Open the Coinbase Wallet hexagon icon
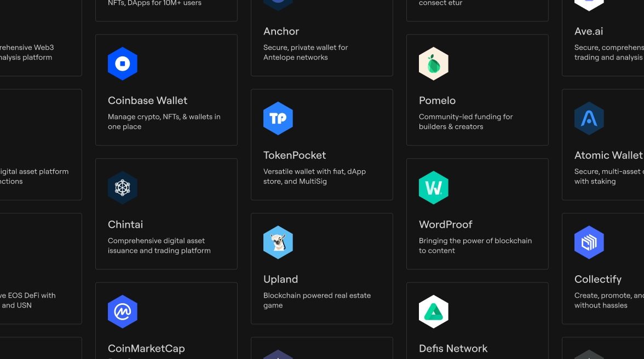Viewport: 644px width, 359px height. (x=123, y=63)
